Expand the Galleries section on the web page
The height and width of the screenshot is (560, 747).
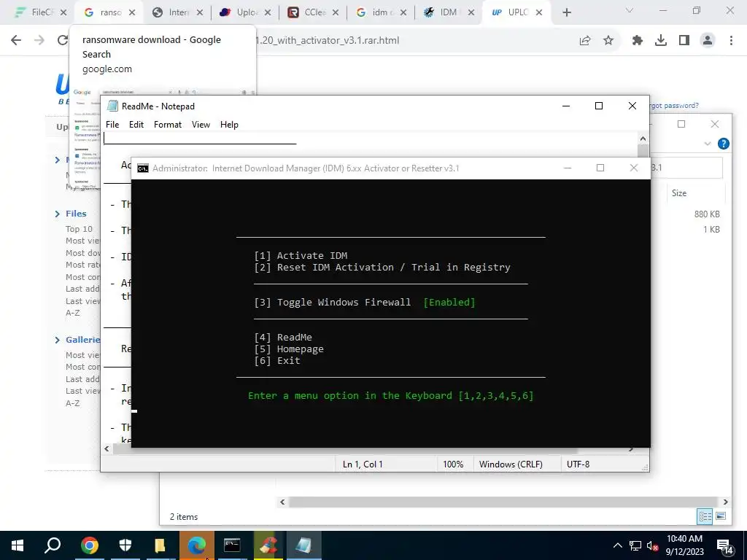pyautogui.click(x=58, y=340)
